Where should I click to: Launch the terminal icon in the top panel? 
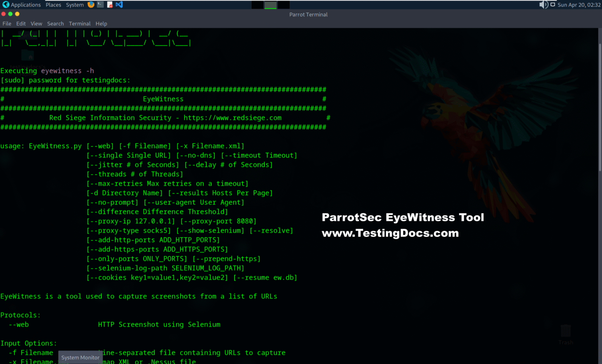tap(100, 5)
